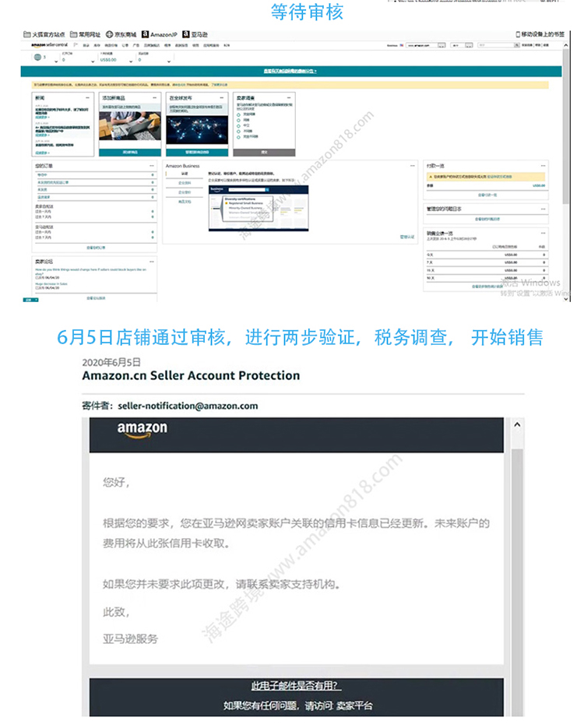
Task: Select the 同意 survey option
Action: (238, 120)
